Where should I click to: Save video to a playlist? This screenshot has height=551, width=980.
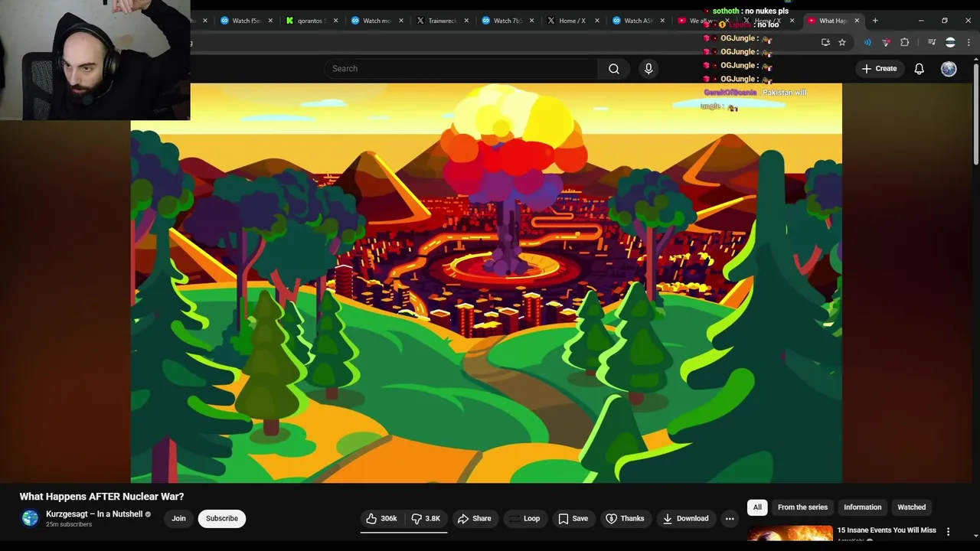click(573, 518)
